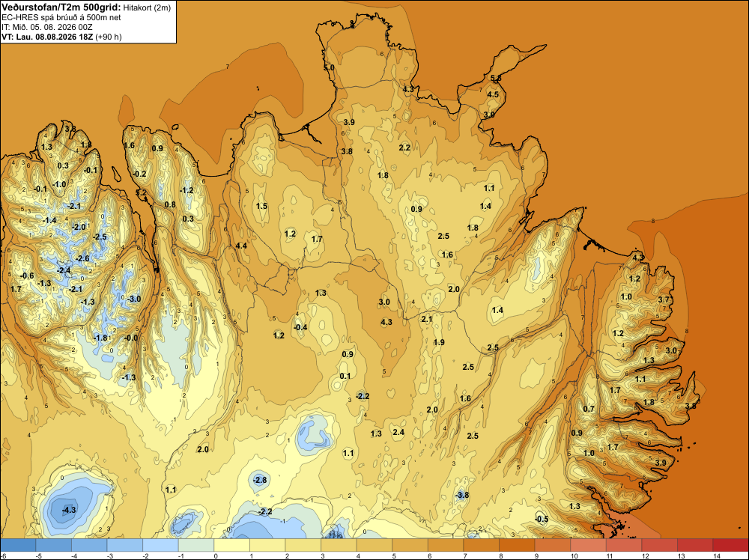Image resolution: width=749 pixels, height=560 pixels.
Task: Click the 2.2 temperature label
Action: pos(404,148)
